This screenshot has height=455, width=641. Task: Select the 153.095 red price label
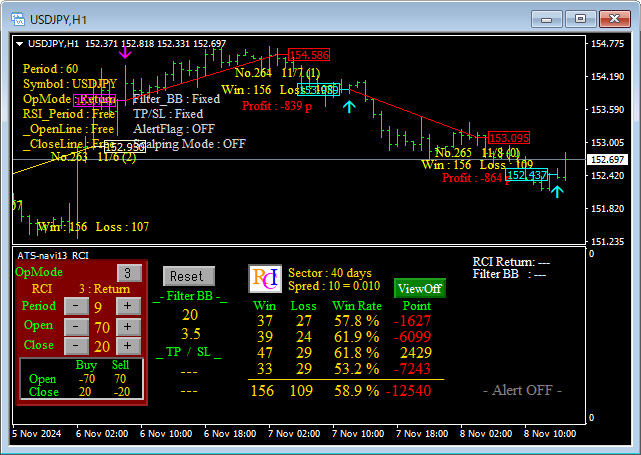tap(509, 138)
